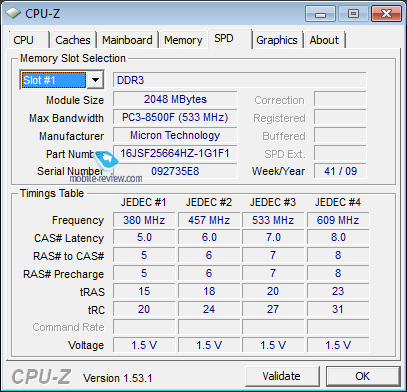Click the 8.0 CAS# Latency cell

click(x=338, y=238)
